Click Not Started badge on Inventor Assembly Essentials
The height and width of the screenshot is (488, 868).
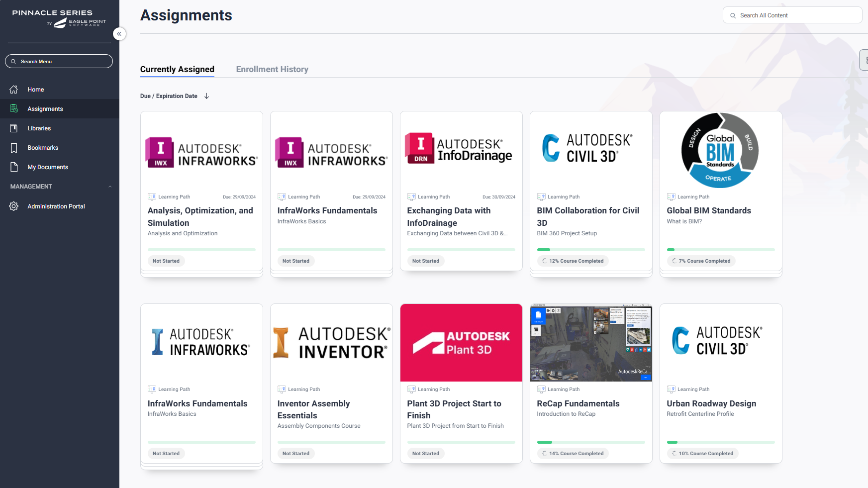coord(295,453)
